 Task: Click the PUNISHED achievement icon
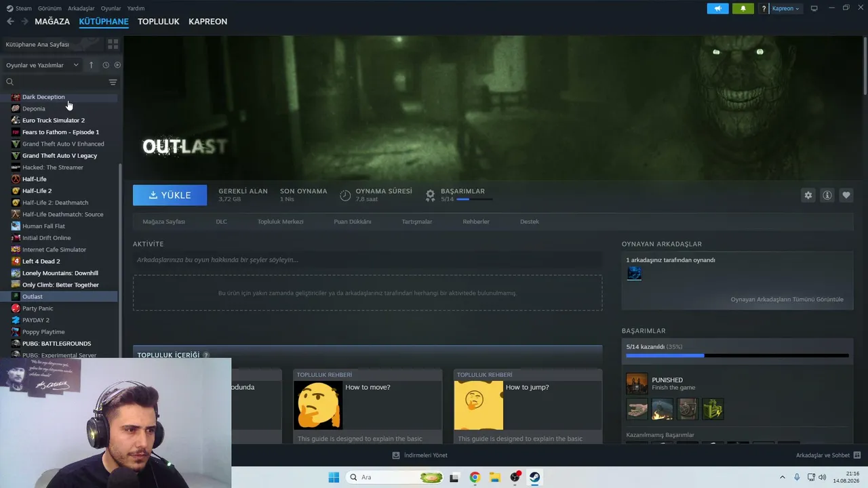click(x=637, y=384)
